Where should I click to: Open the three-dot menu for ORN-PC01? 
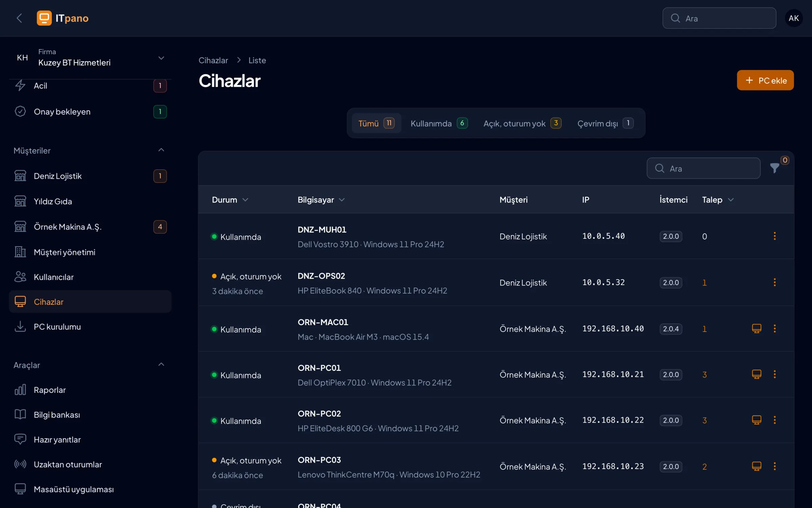[774, 374]
